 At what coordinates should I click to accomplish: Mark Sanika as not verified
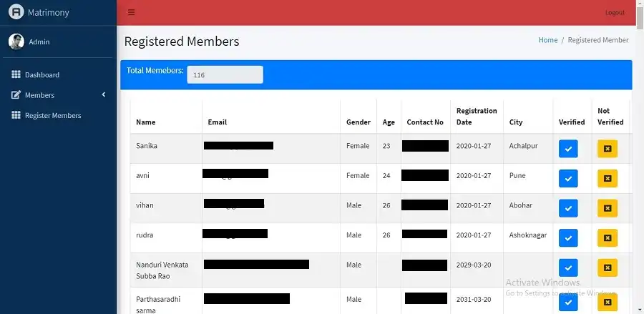tap(607, 148)
